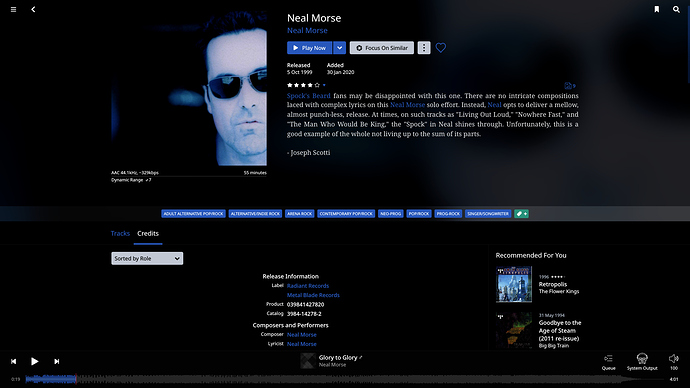690x388 pixels.
Task: Select Contemporary Pop/Rock genre tag
Action: (x=346, y=214)
